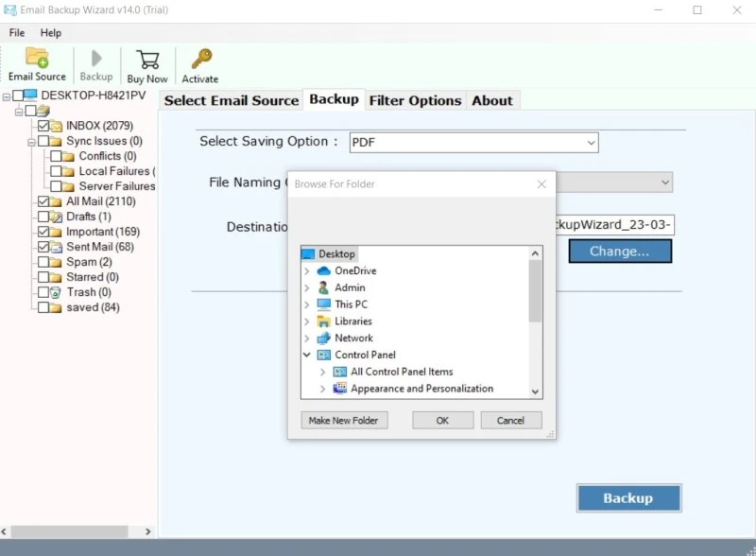Click the Email Source toolbar icon
This screenshot has height=556, width=756.
pyautogui.click(x=37, y=60)
